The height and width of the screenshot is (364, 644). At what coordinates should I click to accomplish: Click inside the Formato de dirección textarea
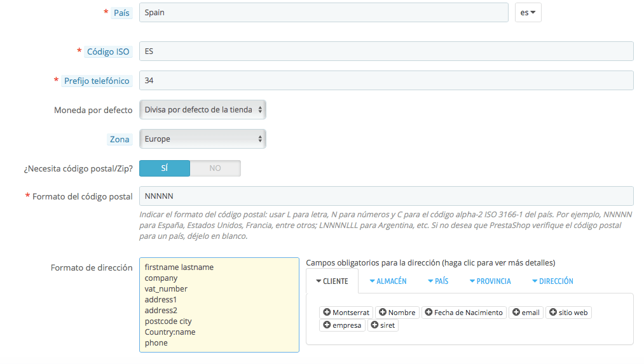tap(219, 305)
